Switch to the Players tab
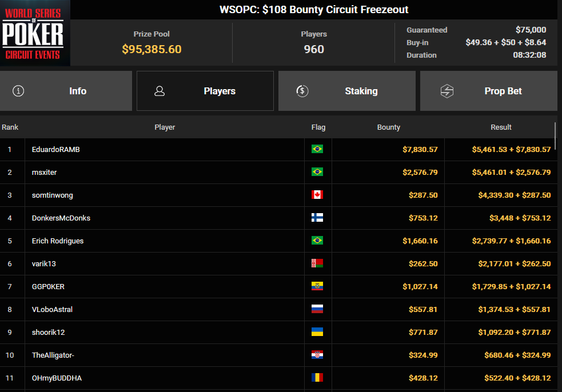 click(x=205, y=91)
